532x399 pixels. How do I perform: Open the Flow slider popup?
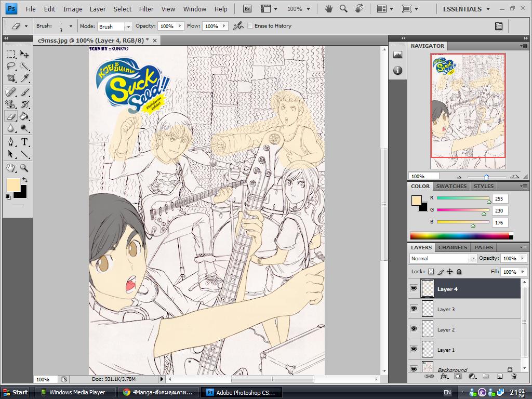[x=224, y=26]
